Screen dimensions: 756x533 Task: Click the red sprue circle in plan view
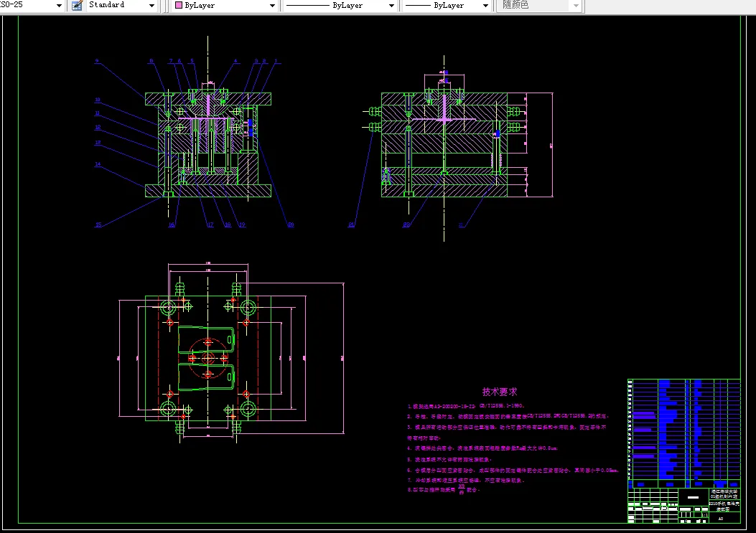(x=207, y=359)
